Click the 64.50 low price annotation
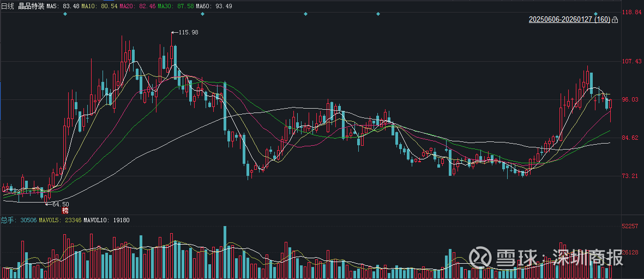 click(60, 204)
